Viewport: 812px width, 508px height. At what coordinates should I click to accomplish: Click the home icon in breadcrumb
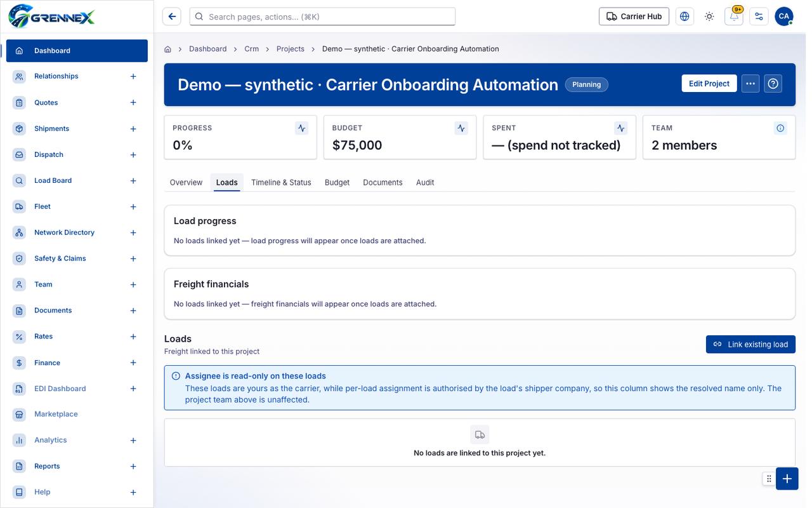pyautogui.click(x=168, y=49)
